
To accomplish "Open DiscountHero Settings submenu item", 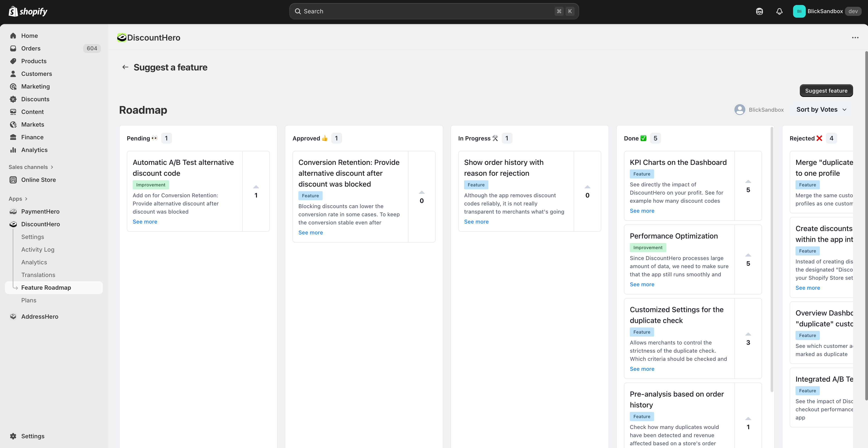I will tap(33, 237).
